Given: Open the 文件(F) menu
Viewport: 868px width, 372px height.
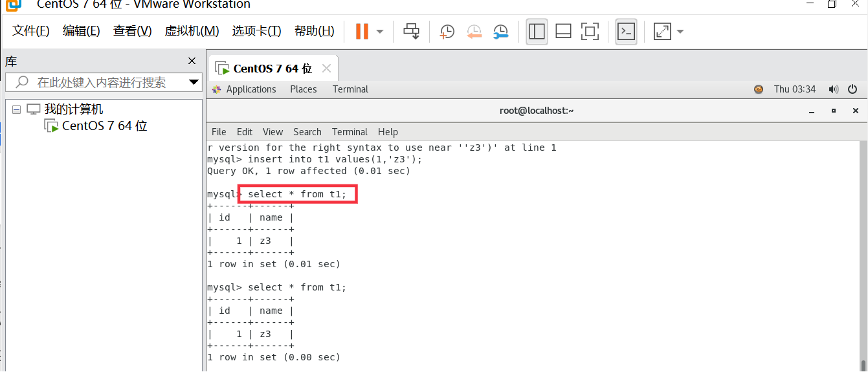Looking at the screenshot, I should pos(31,31).
